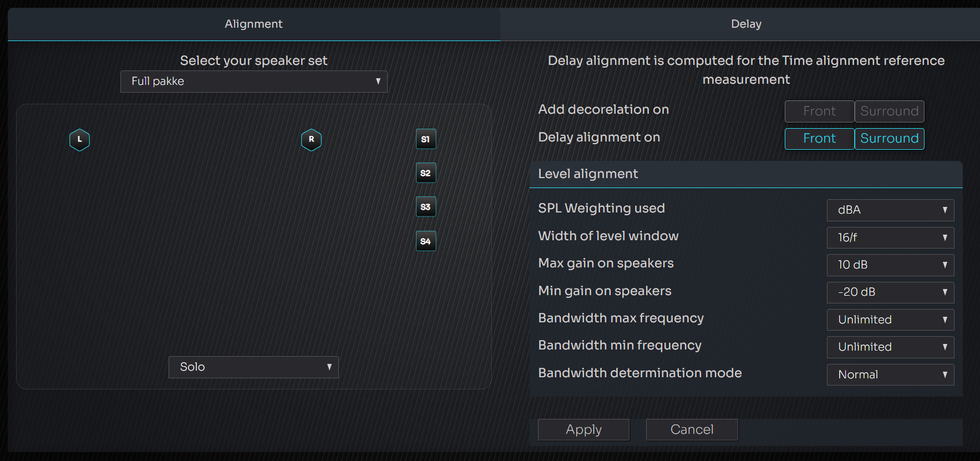Image resolution: width=980 pixels, height=461 pixels.
Task: Open Max gain on speakers dropdown
Action: [x=890, y=265]
